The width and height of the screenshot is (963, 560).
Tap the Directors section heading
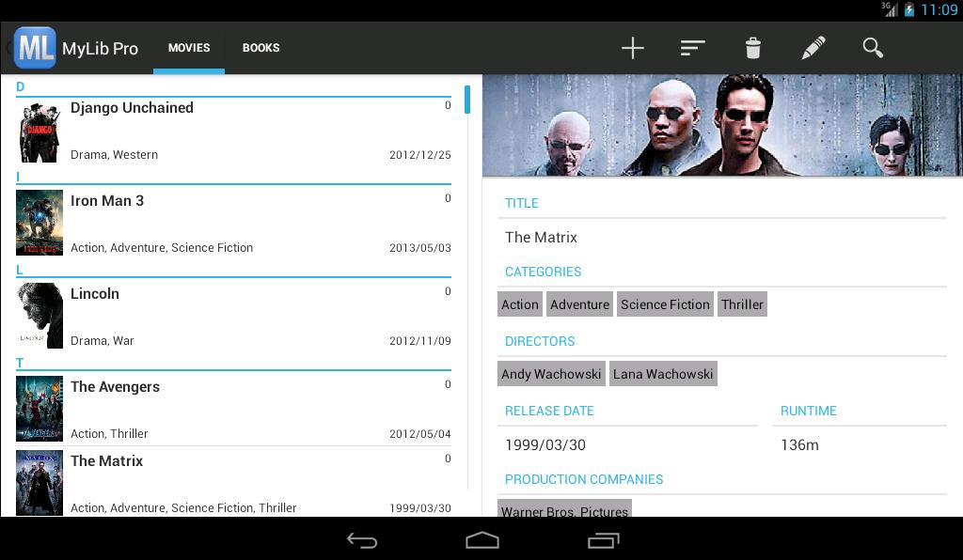(540, 341)
